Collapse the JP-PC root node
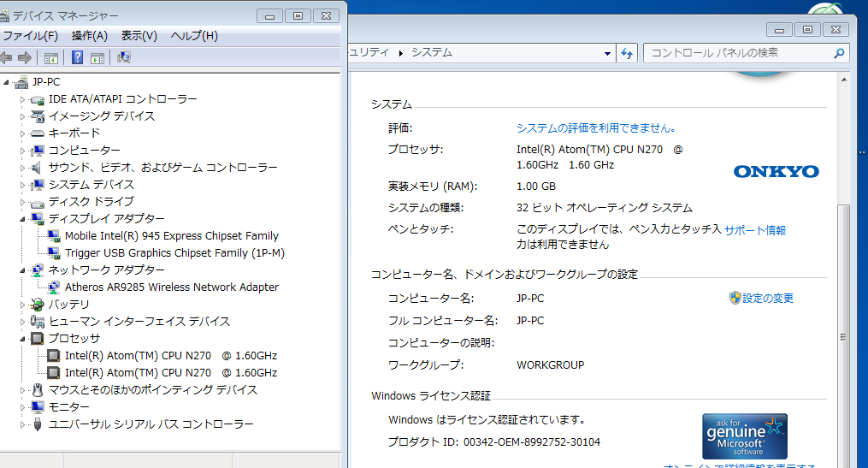 pyautogui.click(x=6, y=82)
